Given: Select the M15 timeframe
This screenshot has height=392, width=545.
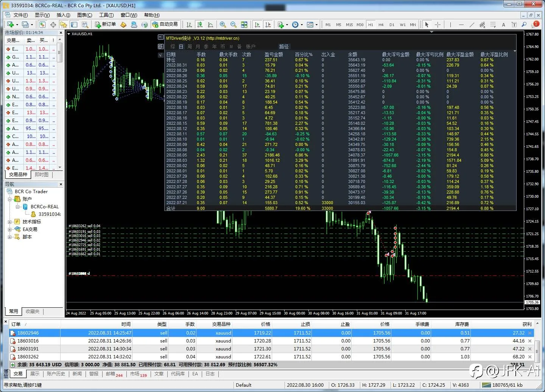Looking at the screenshot, I should 349,25.
